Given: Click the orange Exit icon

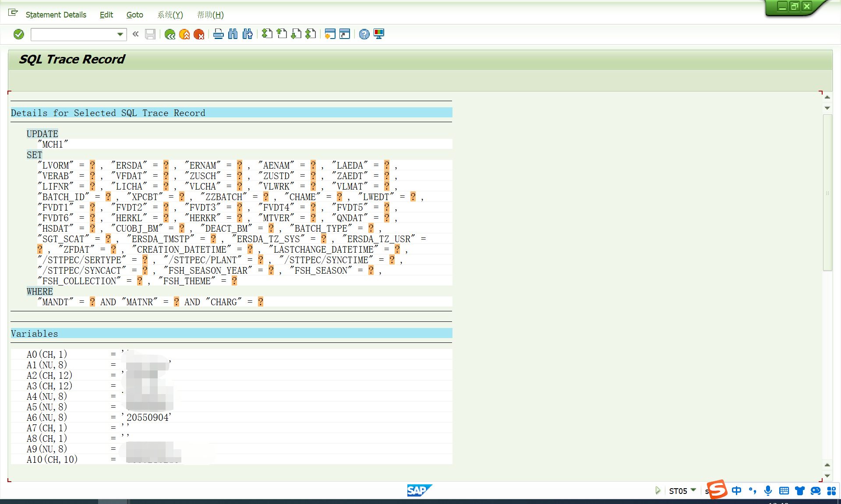Looking at the screenshot, I should pos(184,34).
